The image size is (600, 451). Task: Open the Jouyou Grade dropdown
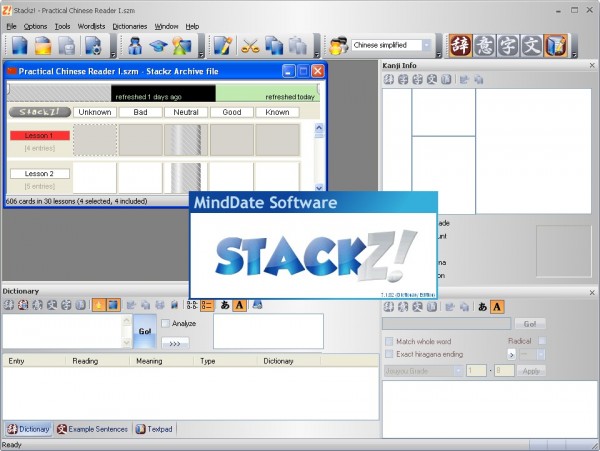click(458, 371)
